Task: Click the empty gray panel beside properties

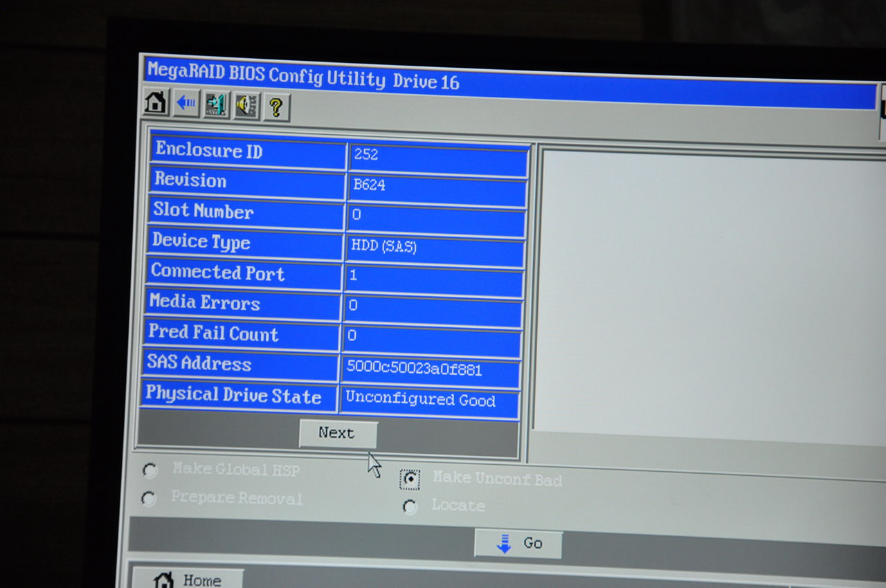Action: pos(711,299)
